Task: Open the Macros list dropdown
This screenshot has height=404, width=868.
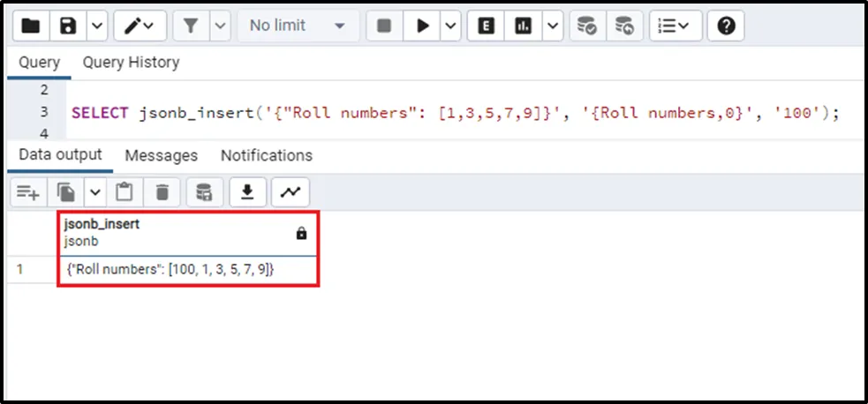Action: click(676, 26)
